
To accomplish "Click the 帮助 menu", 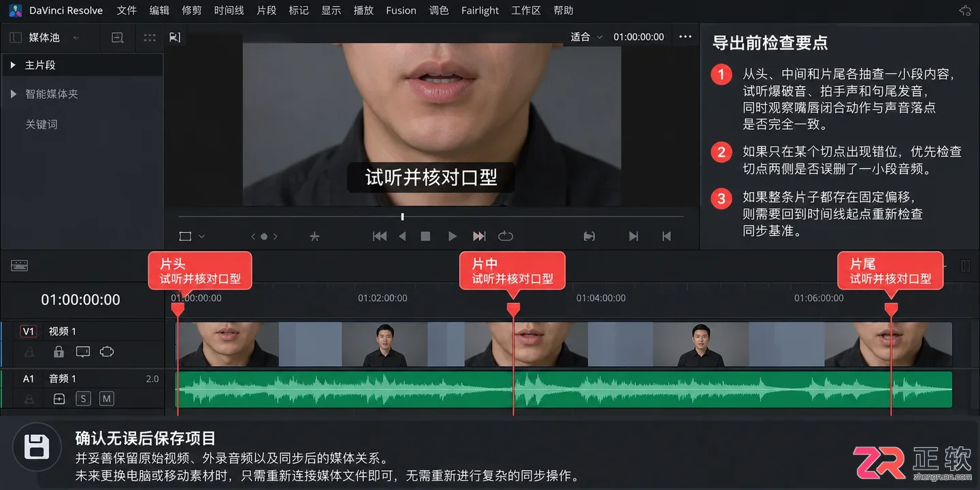I will (x=563, y=10).
